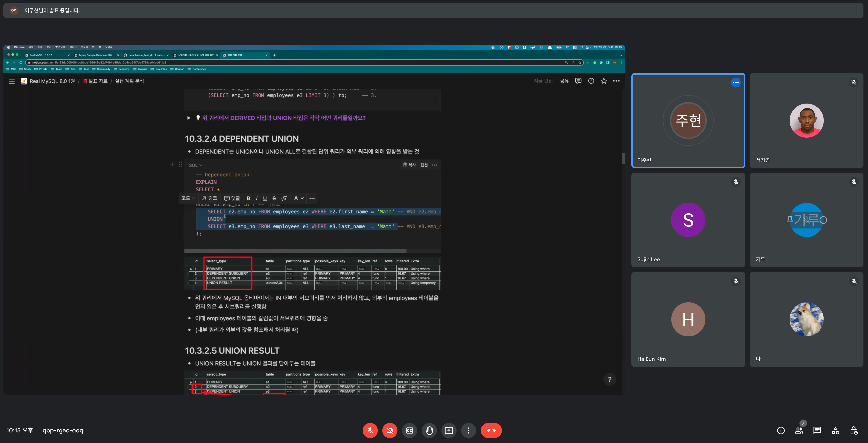Open meeting details info icon

point(781,430)
